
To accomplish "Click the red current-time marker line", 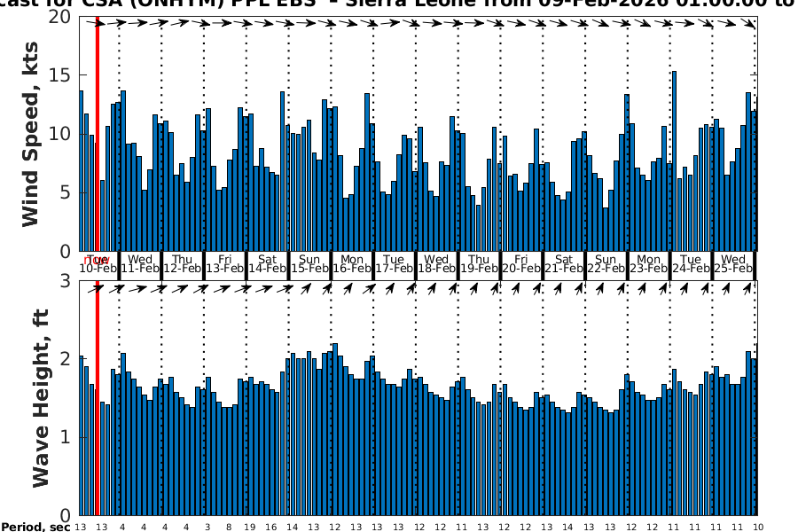I will coord(97,266).
